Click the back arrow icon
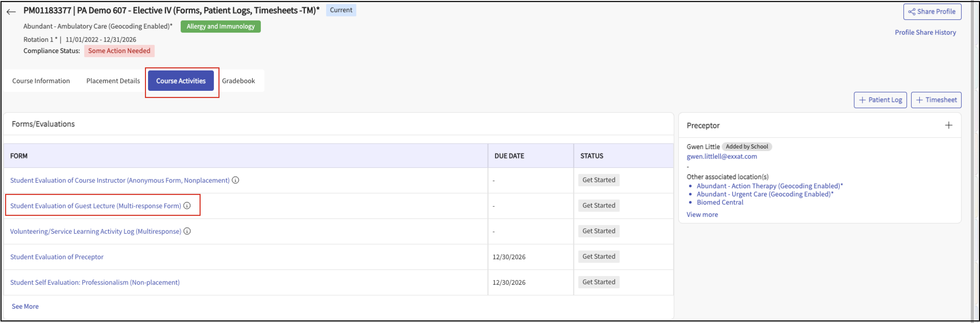 pos(11,11)
